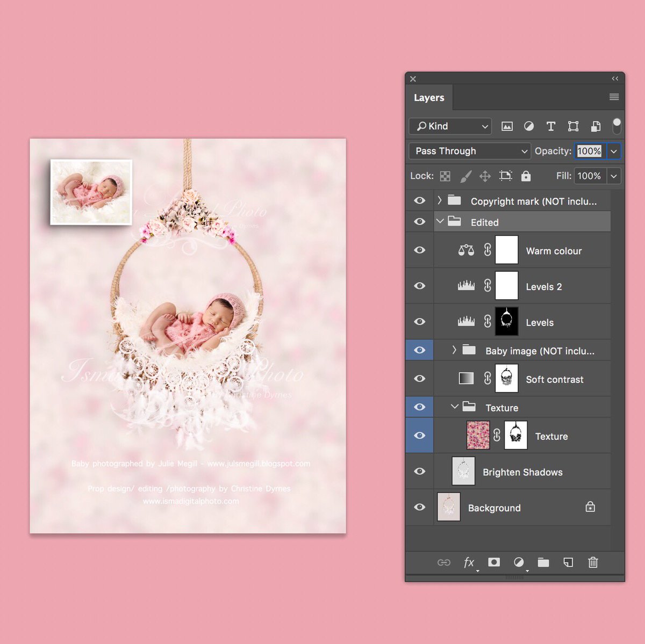Filter layers by smart object icon

click(596, 126)
